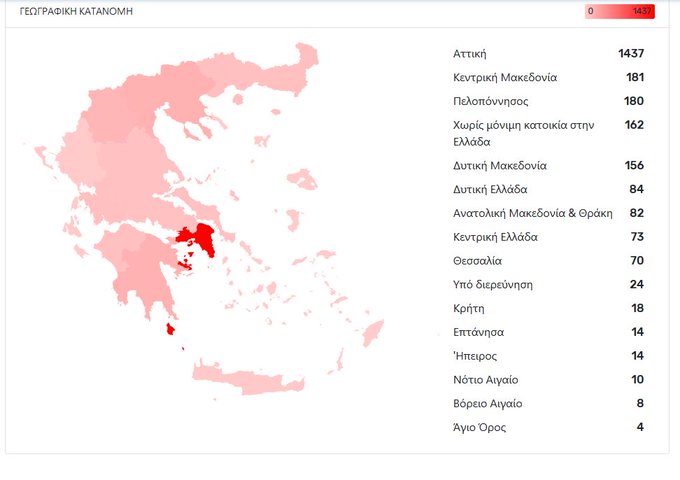Click the bright red Attica region on map
Image resolution: width=680 pixels, height=480 pixels.
tap(205, 236)
